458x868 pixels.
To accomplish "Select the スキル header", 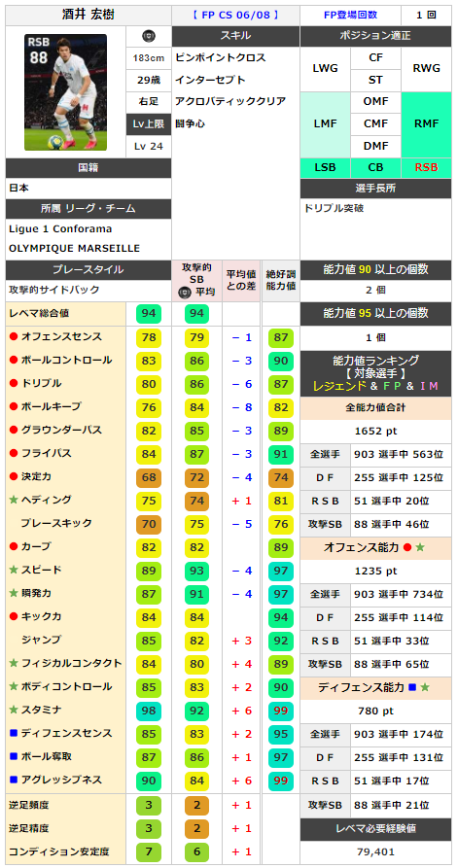I will (x=235, y=36).
